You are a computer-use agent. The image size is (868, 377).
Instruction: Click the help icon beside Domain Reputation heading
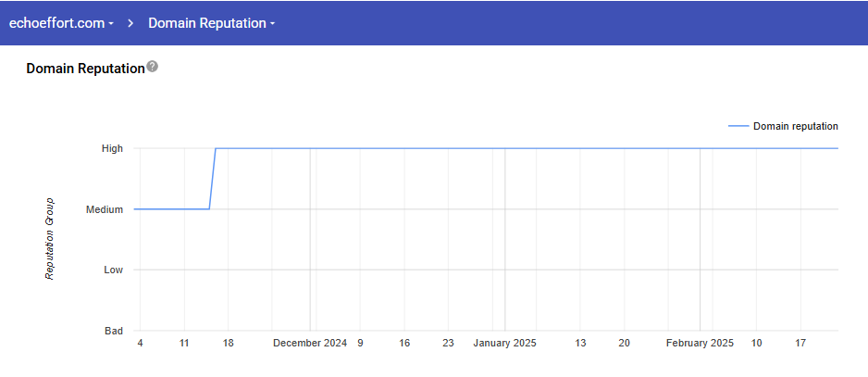tap(153, 67)
